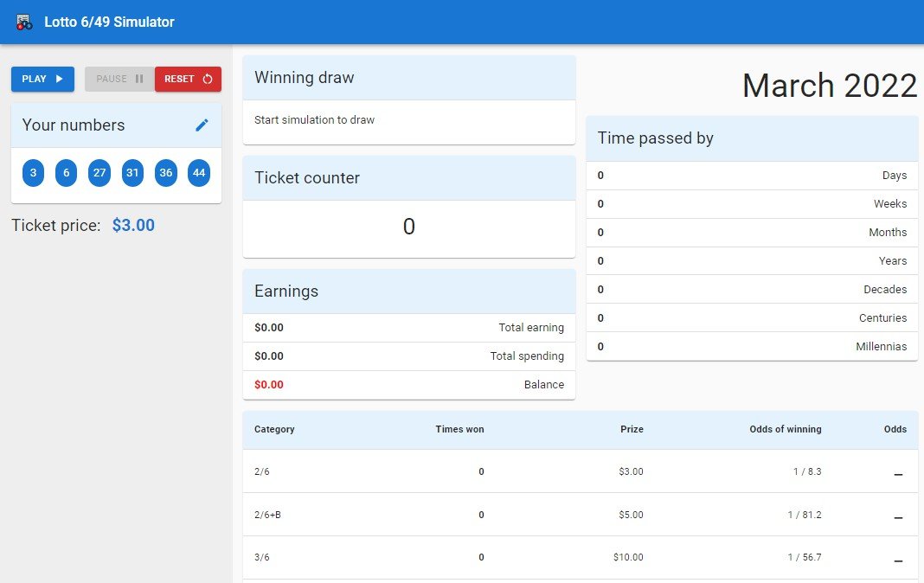This screenshot has width=924, height=583.
Task: Click the play triangle icon on PLAY
Action: click(57, 79)
